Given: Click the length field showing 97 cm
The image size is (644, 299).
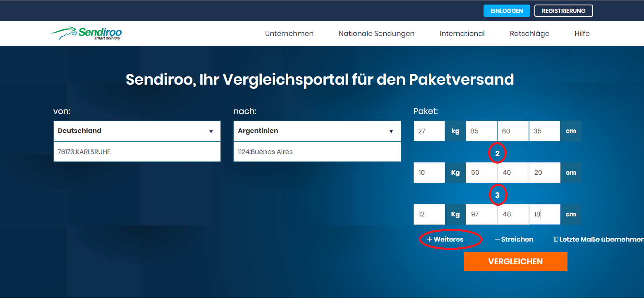Looking at the screenshot, I should [x=481, y=214].
